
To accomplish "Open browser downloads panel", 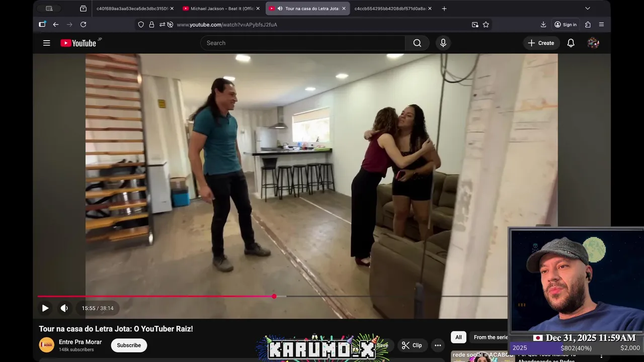I will pos(543,25).
